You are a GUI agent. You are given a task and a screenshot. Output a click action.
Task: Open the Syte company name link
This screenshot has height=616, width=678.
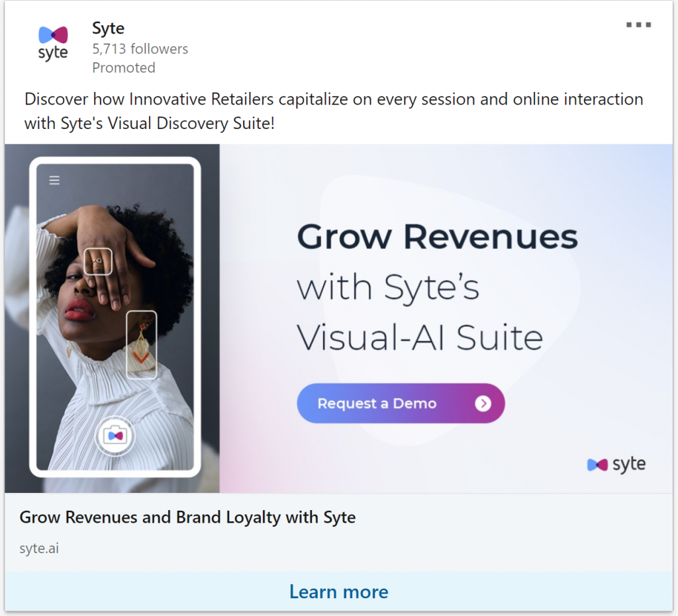coord(108,28)
